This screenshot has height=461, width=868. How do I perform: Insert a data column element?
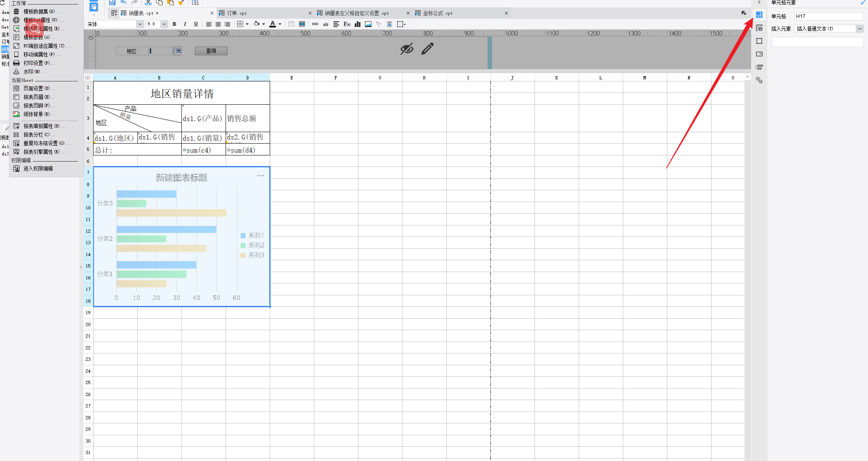point(315,24)
